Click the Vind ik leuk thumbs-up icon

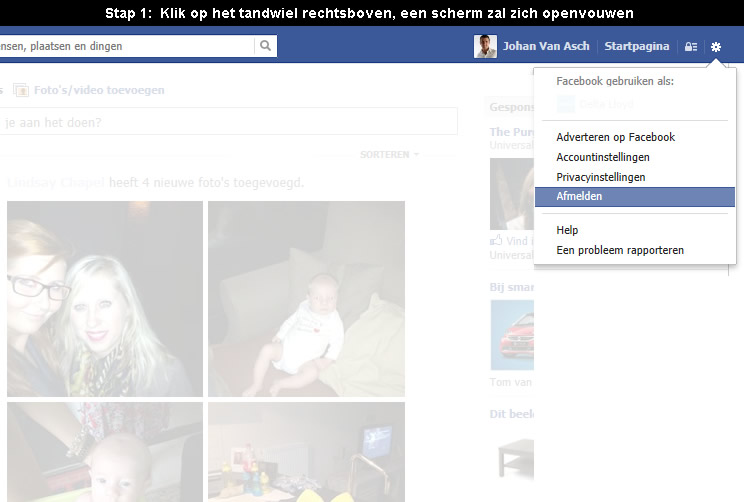[496, 240]
